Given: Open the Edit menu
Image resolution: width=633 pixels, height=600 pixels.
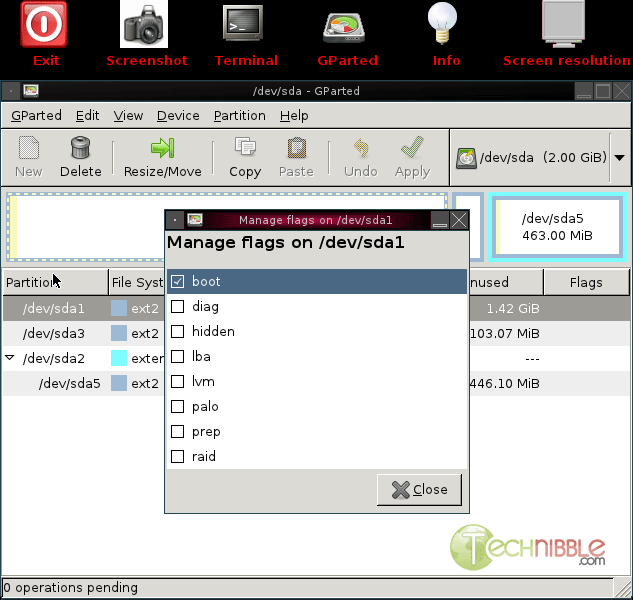Looking at the screenshot, I should pos(87,116).
